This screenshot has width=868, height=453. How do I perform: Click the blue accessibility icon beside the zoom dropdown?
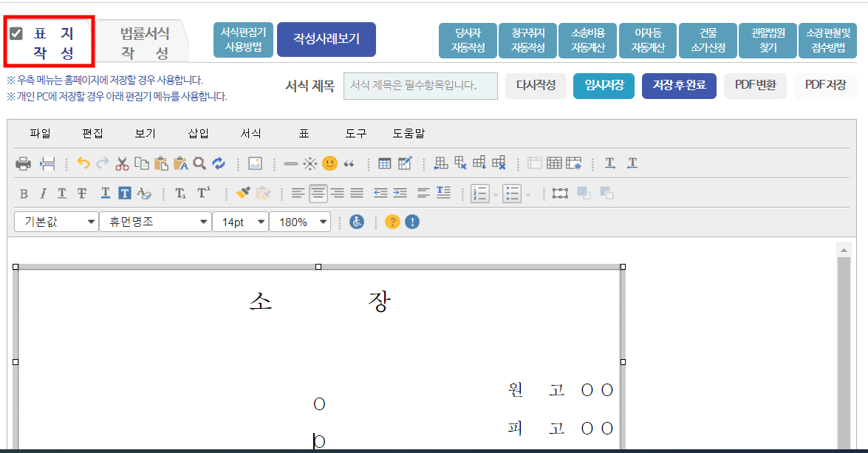point(356,221)
